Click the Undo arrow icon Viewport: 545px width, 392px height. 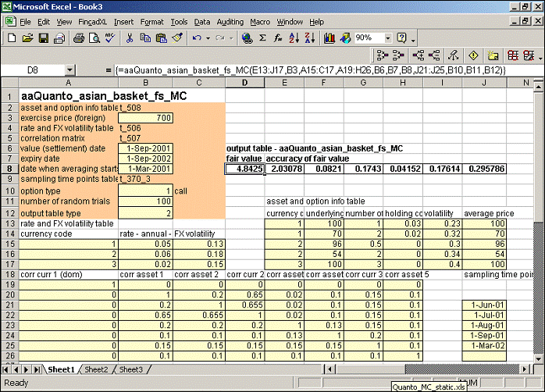click(197, 38)
